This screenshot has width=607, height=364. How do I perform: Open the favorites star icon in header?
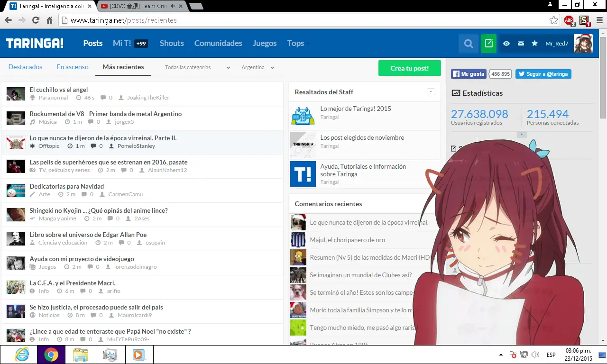(x=534, y=44)
